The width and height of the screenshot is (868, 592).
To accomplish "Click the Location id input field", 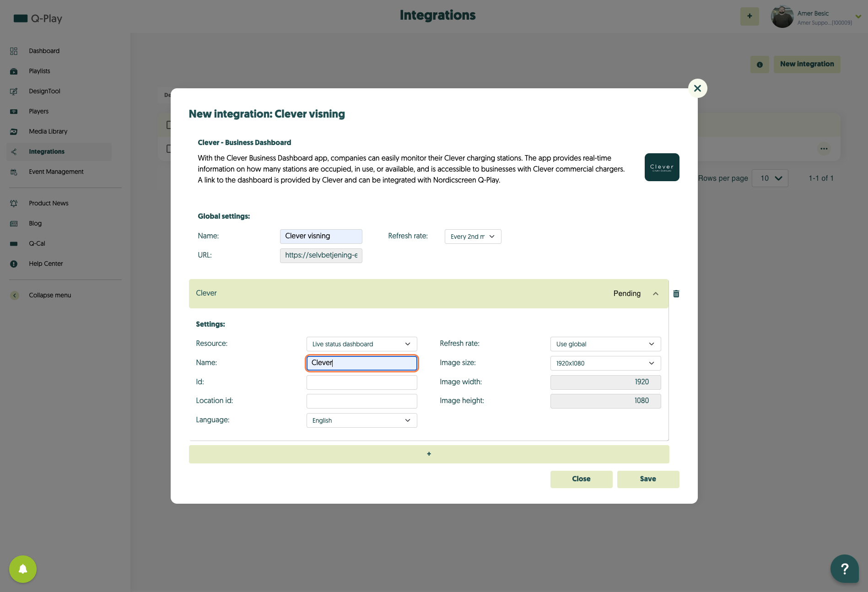I will [x=361, y=401].
